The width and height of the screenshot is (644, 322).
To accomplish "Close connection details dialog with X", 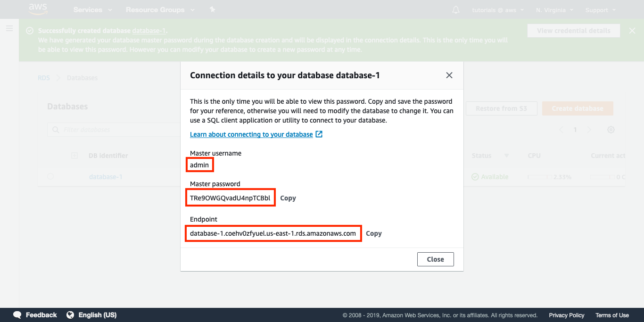I will 449,75.
